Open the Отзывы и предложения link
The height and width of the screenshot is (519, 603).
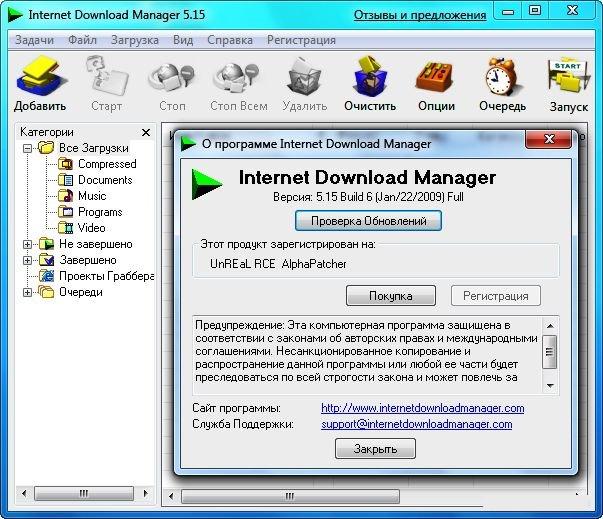420,15
